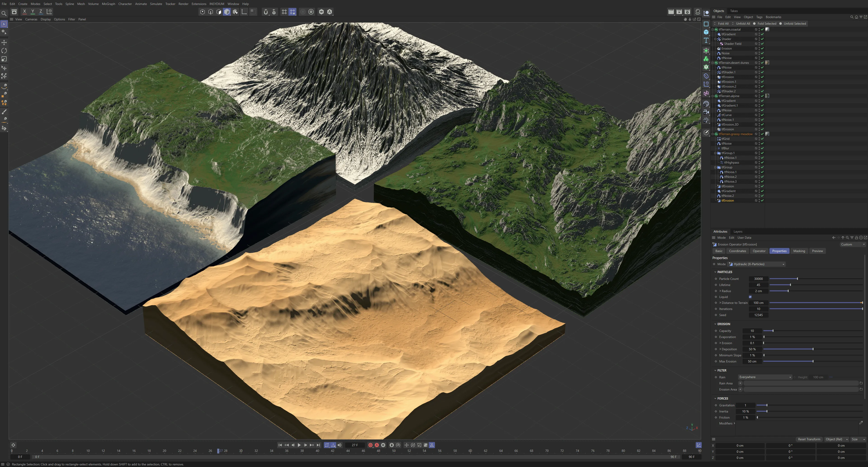Toggle the X axis lock

coord(24,12)
